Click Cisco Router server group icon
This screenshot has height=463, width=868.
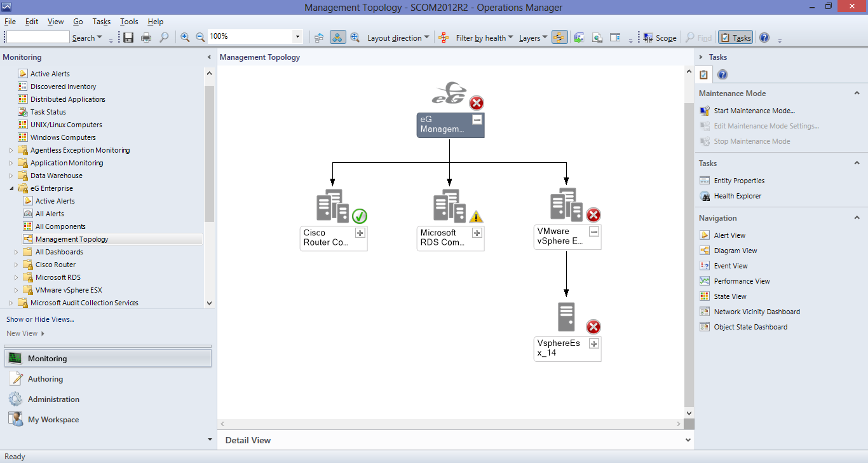(333, 205)
